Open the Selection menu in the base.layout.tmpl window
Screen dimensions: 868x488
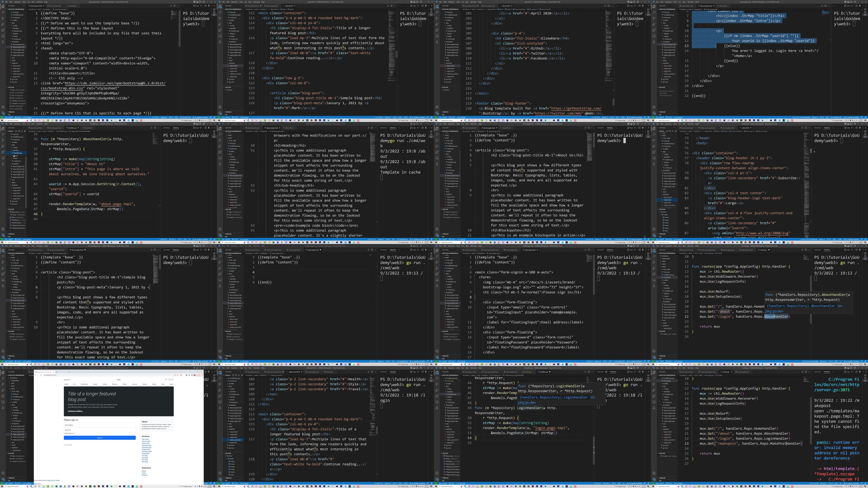point(17,2)
